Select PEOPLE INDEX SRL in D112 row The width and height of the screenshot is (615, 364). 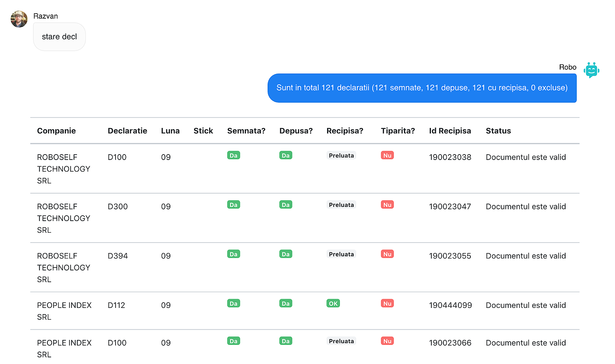64,311
